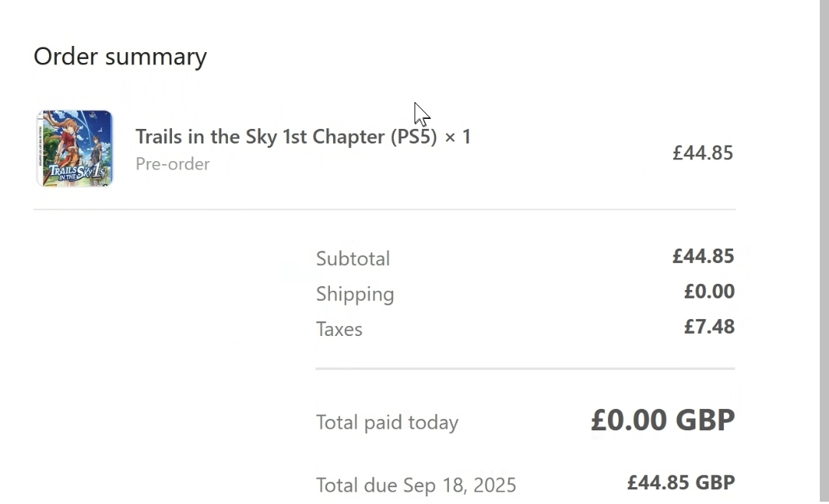Select the Shipping amount £0.00
The height and width of the screenshot is (504, 829).
click(x=709, y=292)
